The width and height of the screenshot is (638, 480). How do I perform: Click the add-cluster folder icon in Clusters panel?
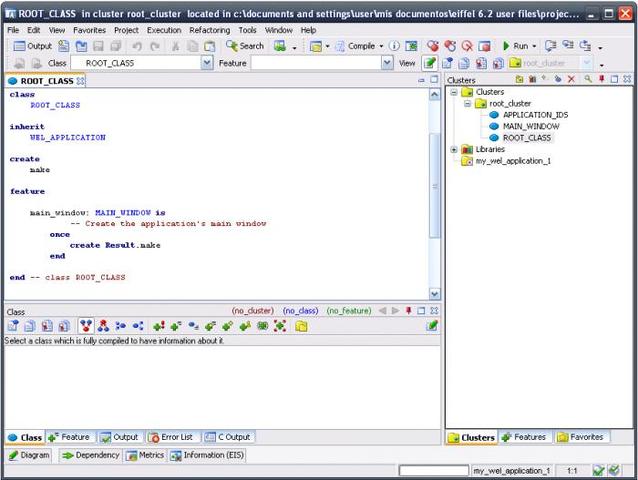point(519,79)
